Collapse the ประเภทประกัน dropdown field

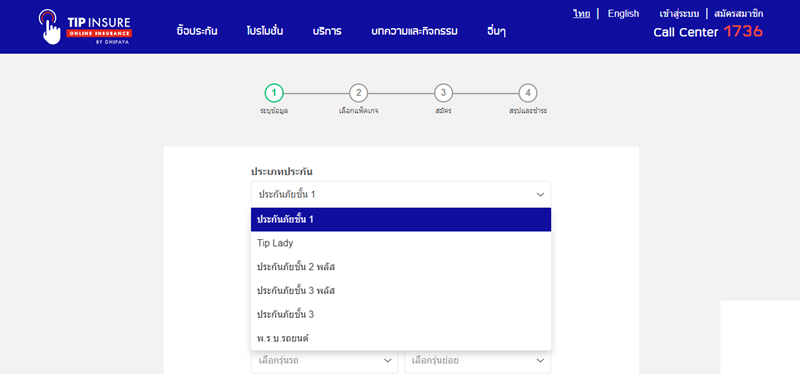[401, 194]
